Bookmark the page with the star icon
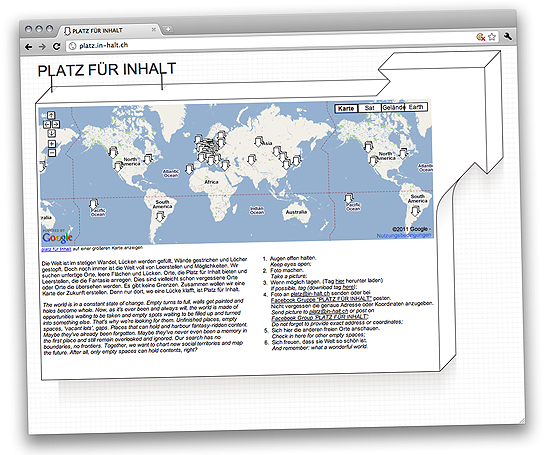The height and width of the screenshot is (455, 550). (x=492, y=36)
